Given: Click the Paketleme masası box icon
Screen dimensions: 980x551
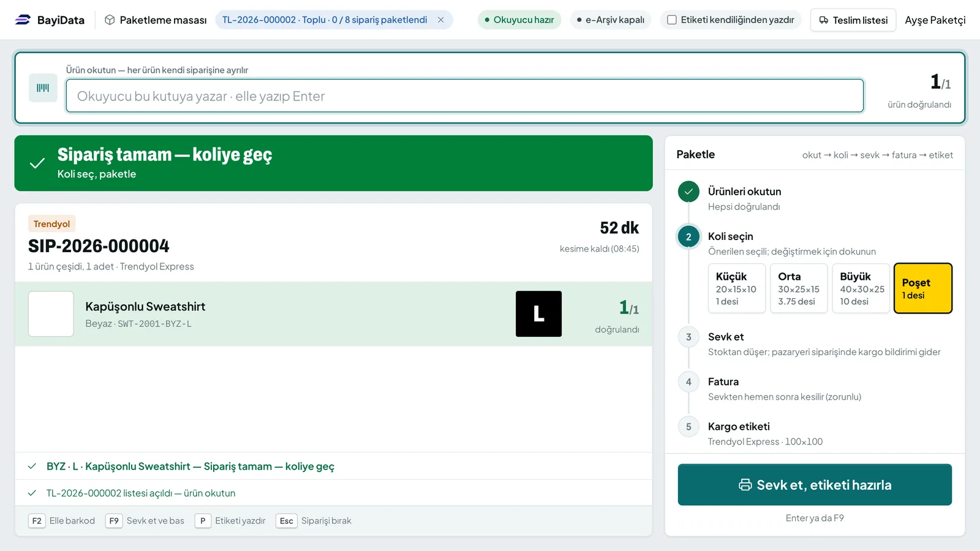Looking at the screenshot, I should [x=110, y=20].
